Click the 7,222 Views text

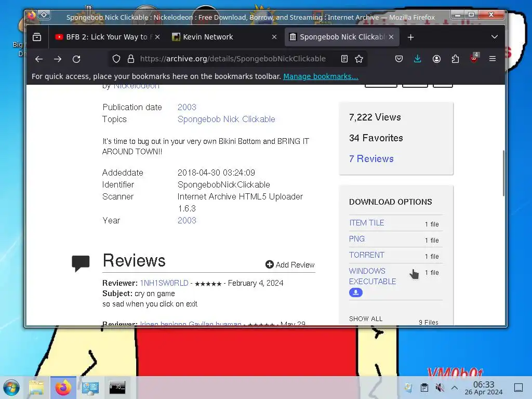coord(375,117)
